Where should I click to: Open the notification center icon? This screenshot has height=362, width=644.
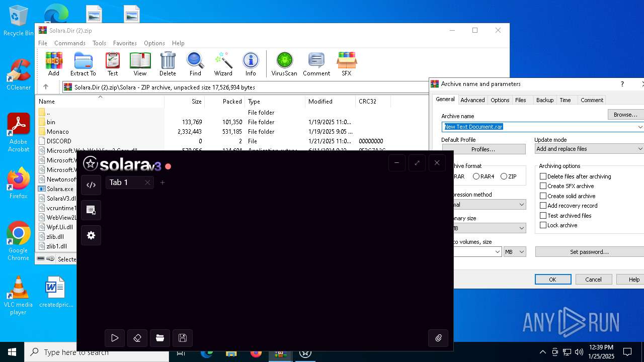coord(627,352)
